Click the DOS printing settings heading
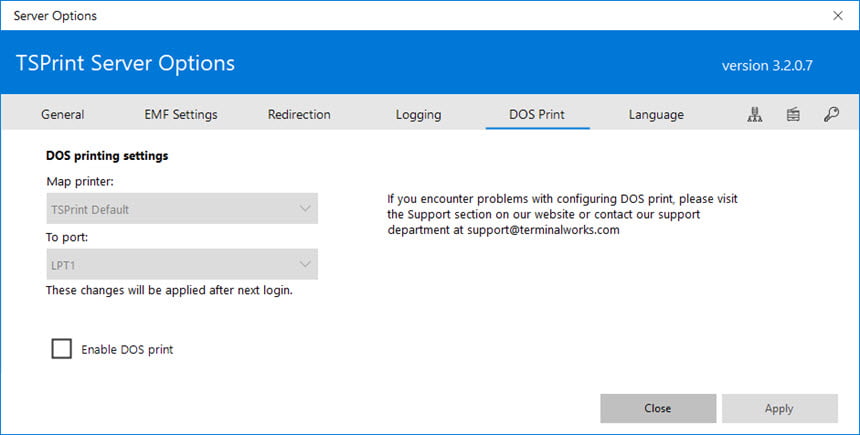The image size is (860, 435). click(107, 156)
